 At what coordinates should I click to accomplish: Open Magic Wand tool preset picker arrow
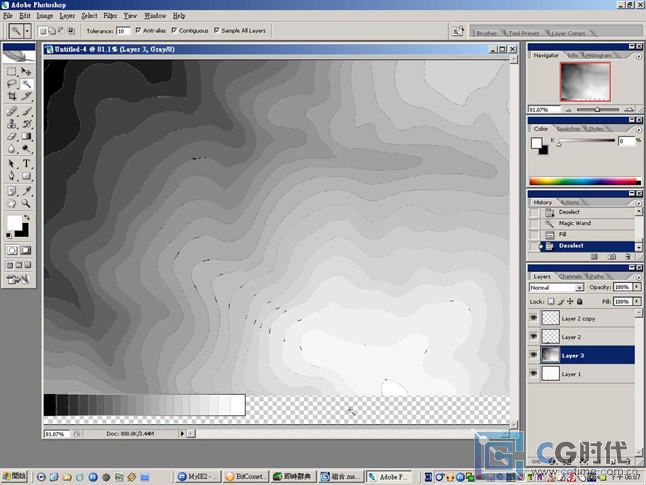(27, 31)
